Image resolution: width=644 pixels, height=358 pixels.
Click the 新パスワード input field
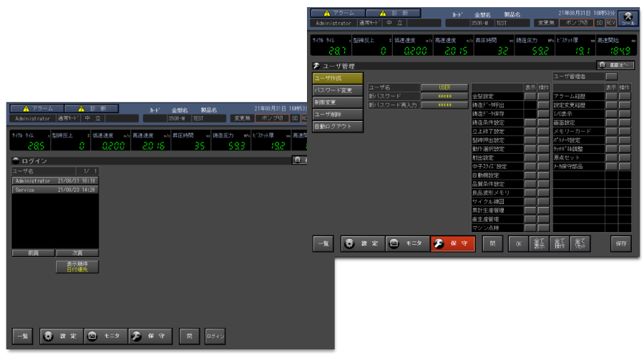(x=444, y=96)
